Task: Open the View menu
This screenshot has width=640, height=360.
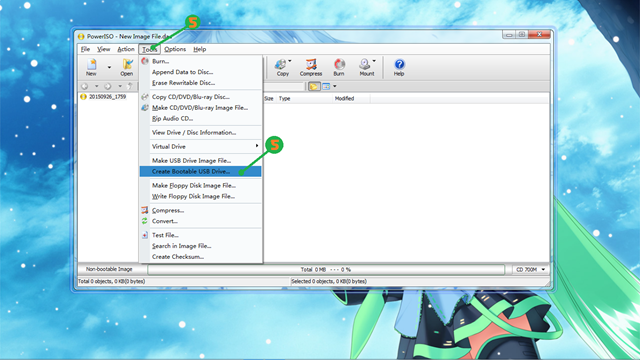Action: click(104, 49)
